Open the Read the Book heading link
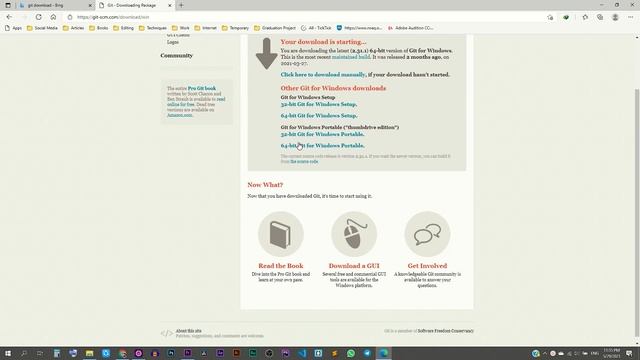 pos(281,266)
